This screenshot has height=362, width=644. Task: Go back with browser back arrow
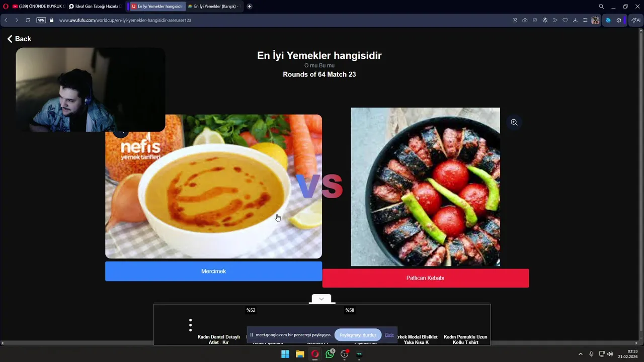pos(6,20)
